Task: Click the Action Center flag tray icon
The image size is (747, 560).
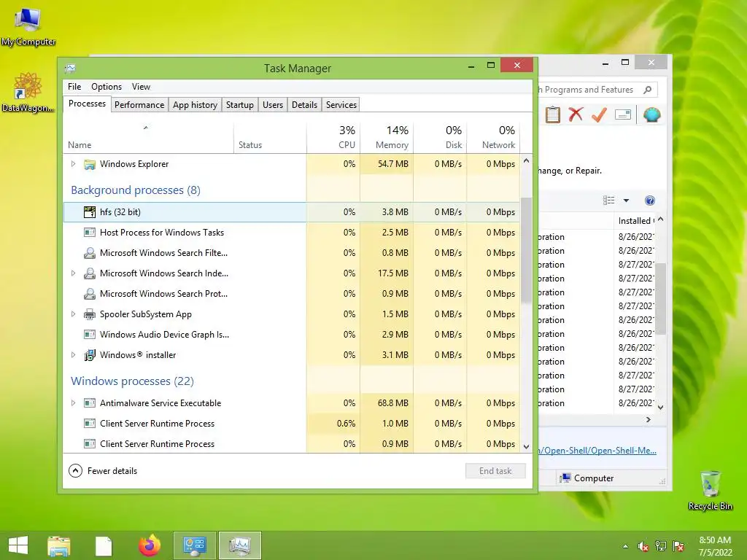Action: (678, 546)
